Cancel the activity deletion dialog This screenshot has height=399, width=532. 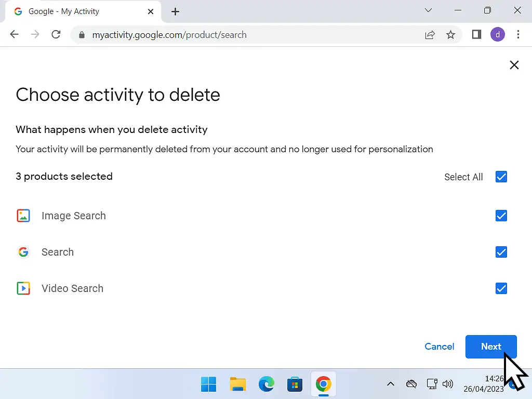pyautogui.click(x=439, y=347)
